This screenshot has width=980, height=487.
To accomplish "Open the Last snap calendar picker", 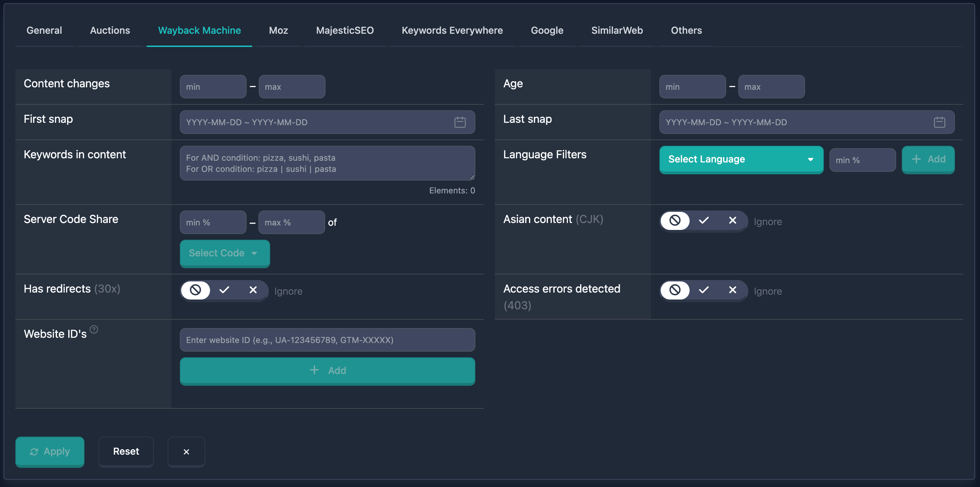I will 939,122.
